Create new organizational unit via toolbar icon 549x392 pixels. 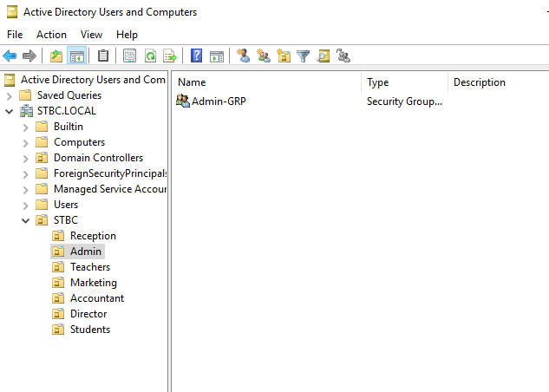pos(284,56)
